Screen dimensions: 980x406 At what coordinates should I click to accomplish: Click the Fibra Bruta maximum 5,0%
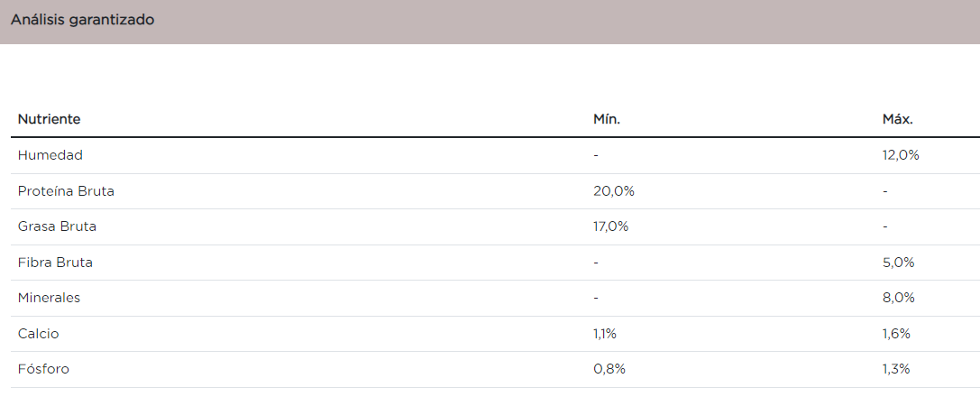899,263
